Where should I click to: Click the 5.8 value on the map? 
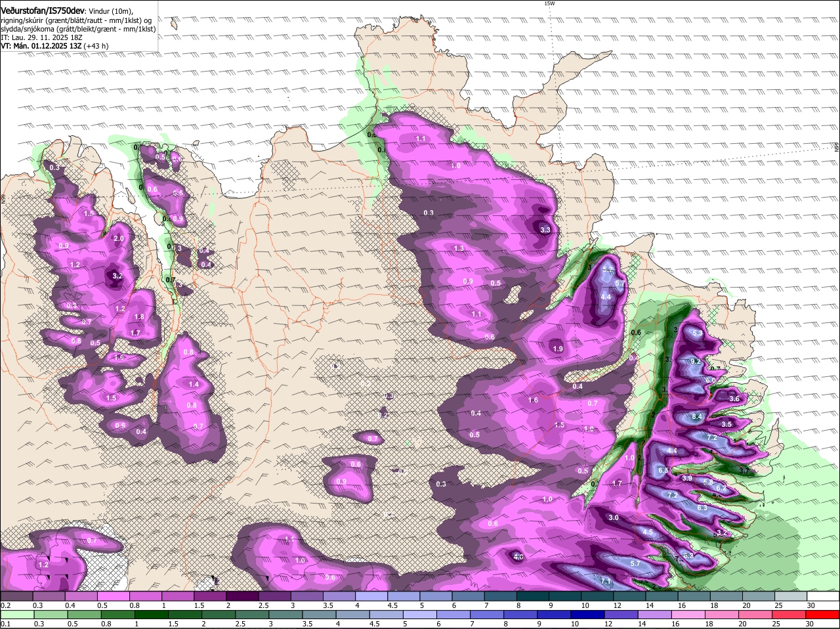pos(709,483)
